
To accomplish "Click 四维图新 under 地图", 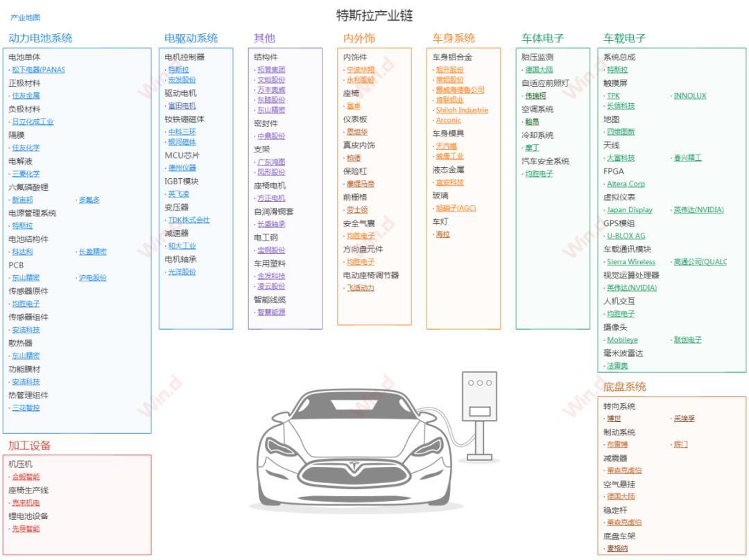I will click(x=621, y=132).
